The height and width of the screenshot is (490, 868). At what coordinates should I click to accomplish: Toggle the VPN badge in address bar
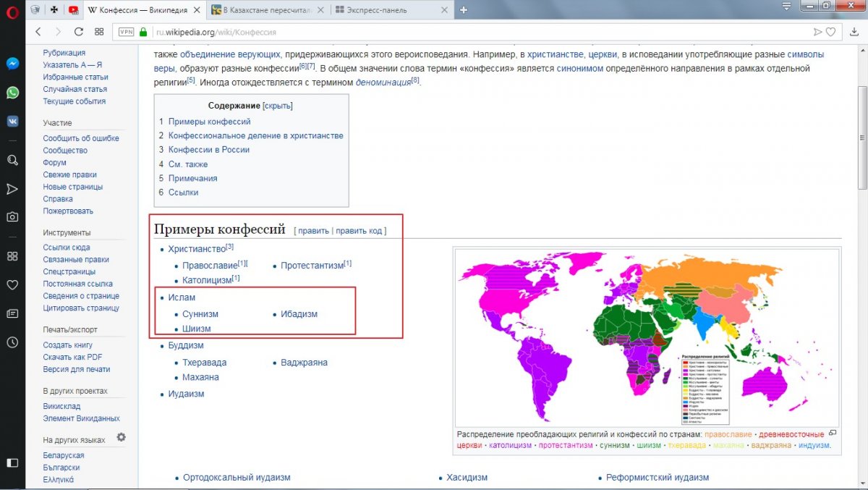tap(127, 32)
